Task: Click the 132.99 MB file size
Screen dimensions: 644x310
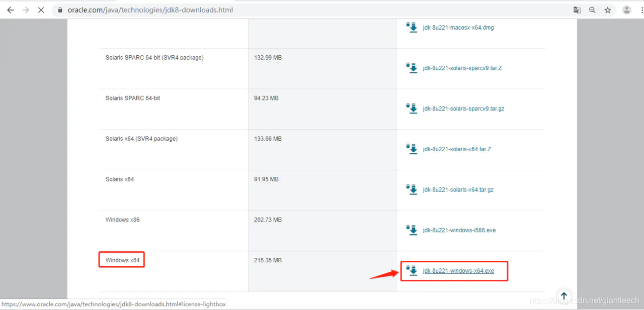Action: tap(268, 58)
